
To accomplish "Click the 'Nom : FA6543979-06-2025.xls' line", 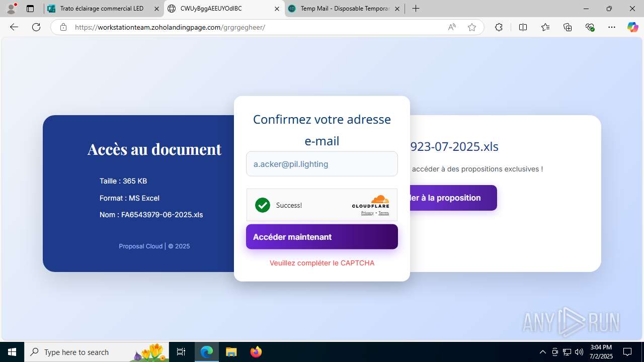I will coord(151,215).
